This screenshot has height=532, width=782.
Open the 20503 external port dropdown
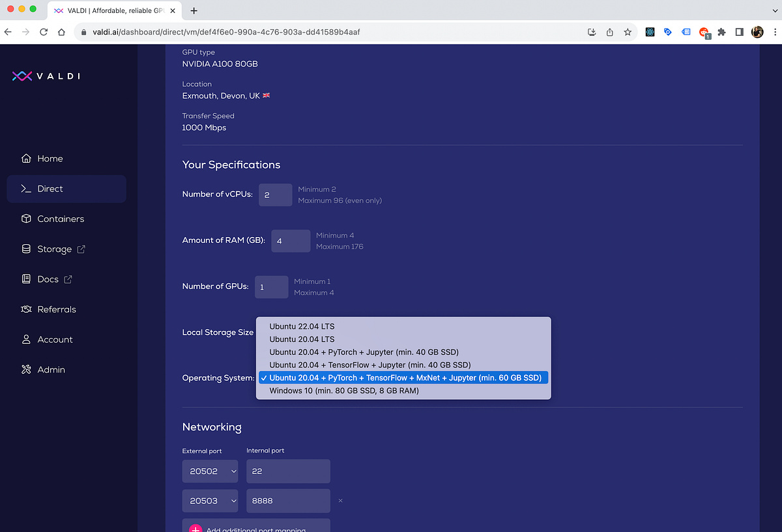(210, 501)
